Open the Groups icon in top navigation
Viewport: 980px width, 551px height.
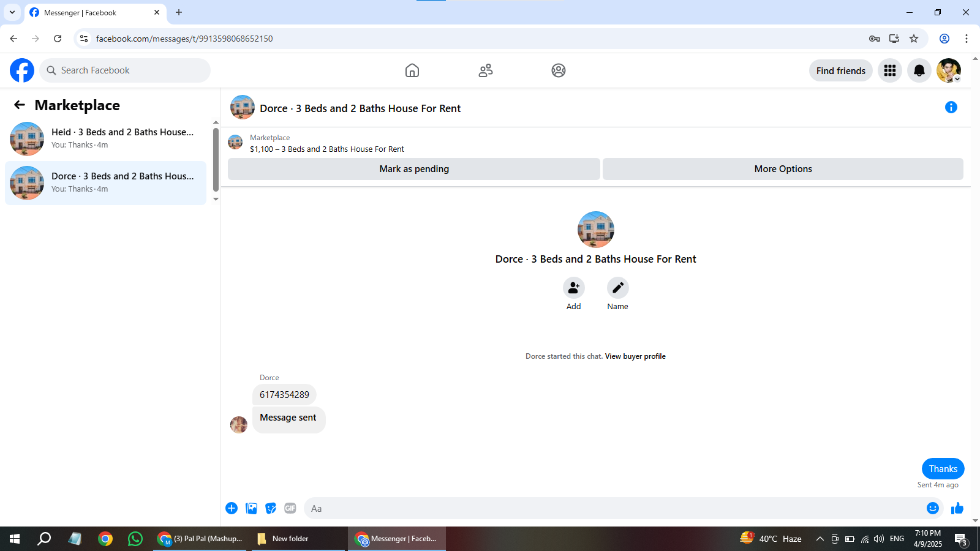click(x=559, y=70)
